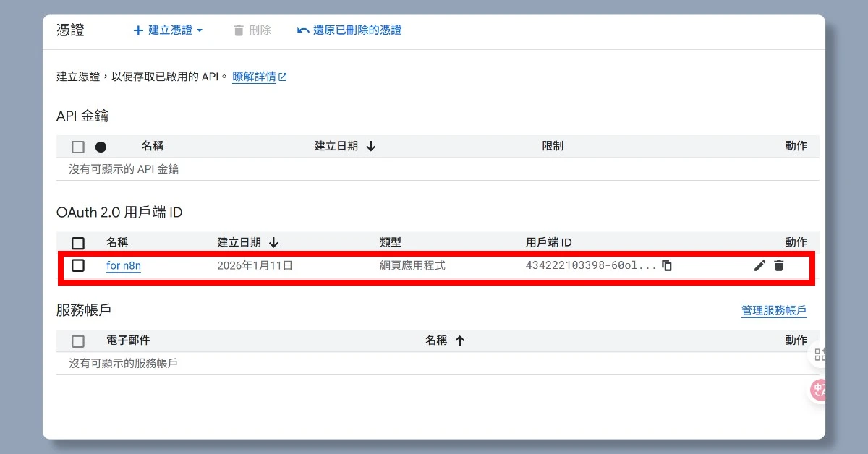Click the 網頁應用程式 type cell
Viewport: 868px width, 454px height.
pyautogui.click(x=412, y=265)
